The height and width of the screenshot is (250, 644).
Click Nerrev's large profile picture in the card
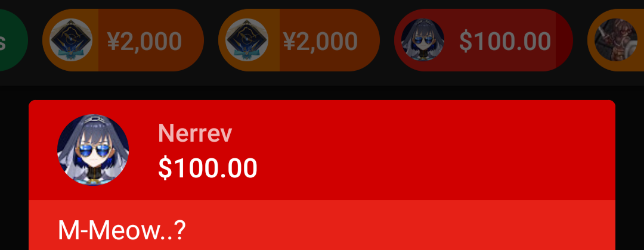pyautogui.click(x=93, y=150)
